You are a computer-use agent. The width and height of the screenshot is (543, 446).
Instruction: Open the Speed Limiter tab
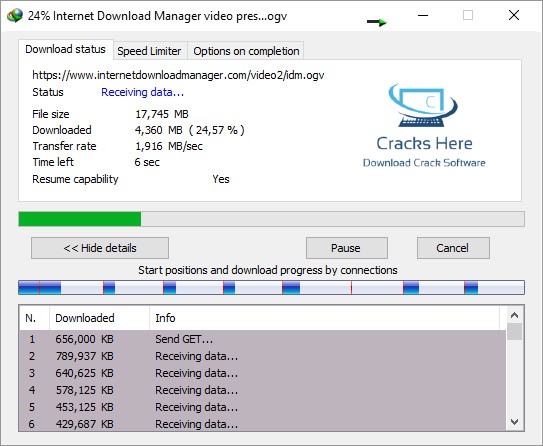(149, 51)
